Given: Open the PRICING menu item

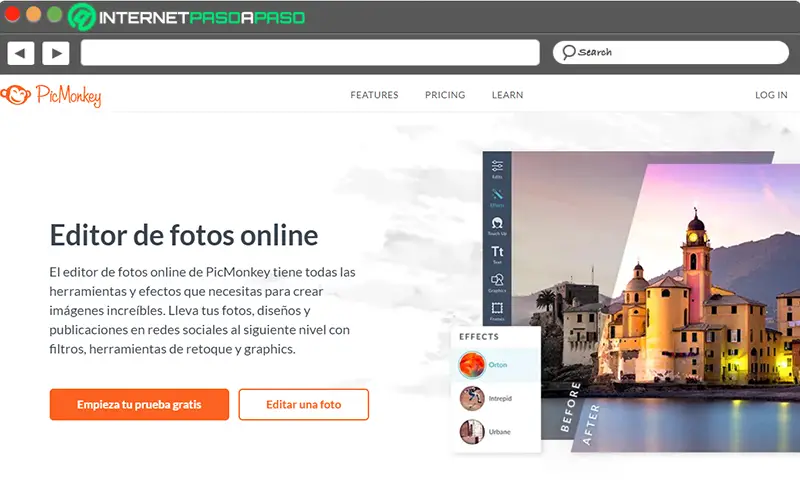Looking at the screenshot, I should tap(445, 95).
